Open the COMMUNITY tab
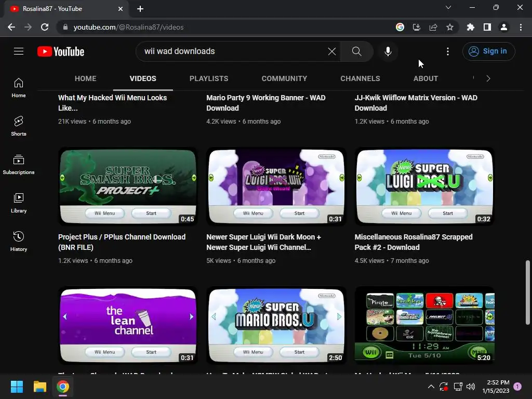This screenshot has width=532, height=399. pyautogui.click(x=284, y=78)
